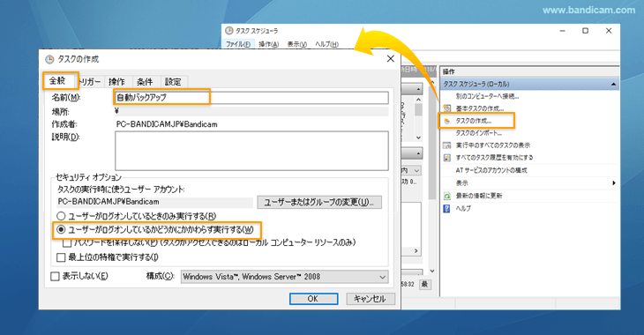Screen dimensions: 644x335
Task: Click the OK button
Action: (314, 299)
